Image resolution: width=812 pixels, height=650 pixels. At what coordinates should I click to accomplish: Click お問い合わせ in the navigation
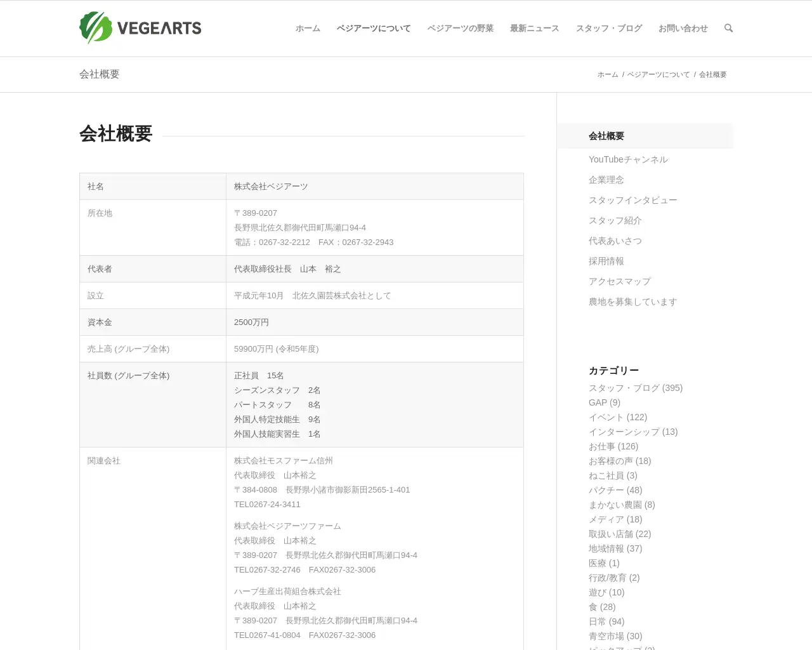683,29
